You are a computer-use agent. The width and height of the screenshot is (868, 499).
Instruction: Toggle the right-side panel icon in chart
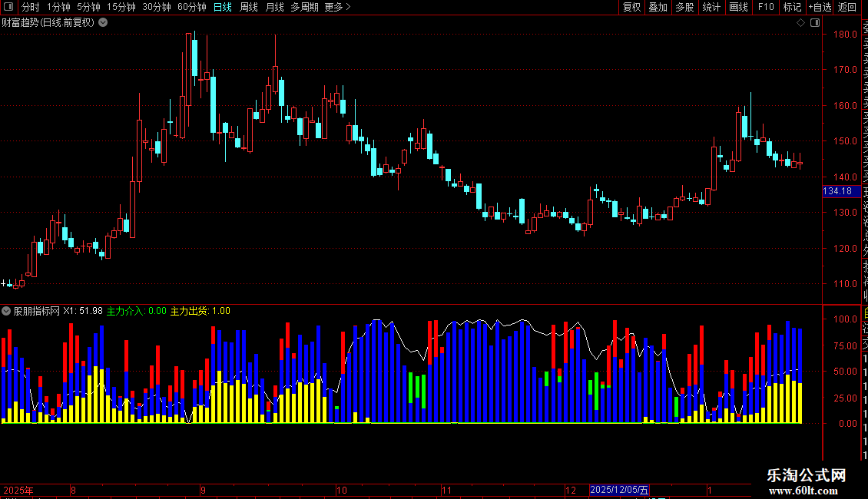[815, 23]
